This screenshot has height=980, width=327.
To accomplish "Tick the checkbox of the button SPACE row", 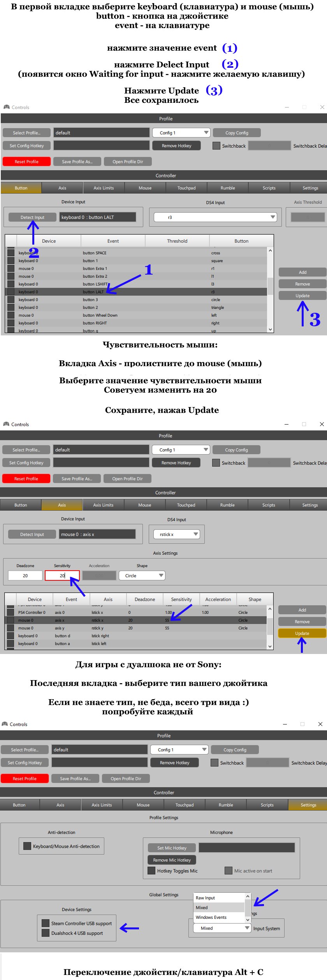I will click(x=11, y=253).
